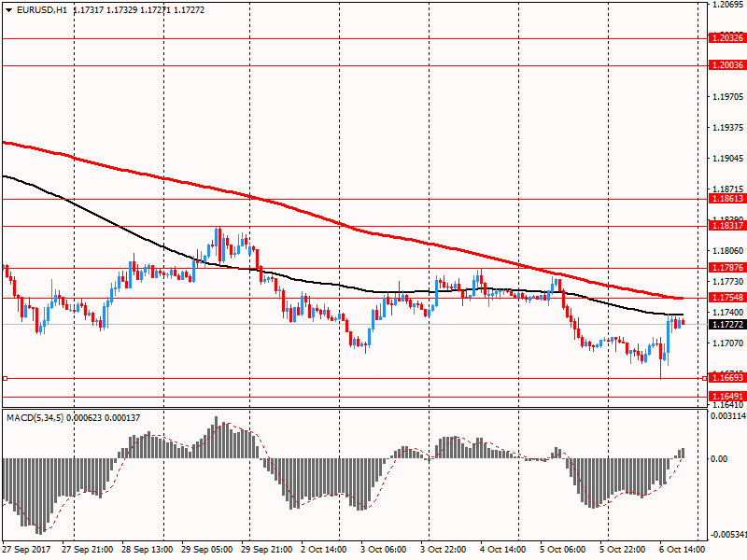Click the 1.19375 price scale value
Screen dimensions: 747x560
tap(727, 128)
